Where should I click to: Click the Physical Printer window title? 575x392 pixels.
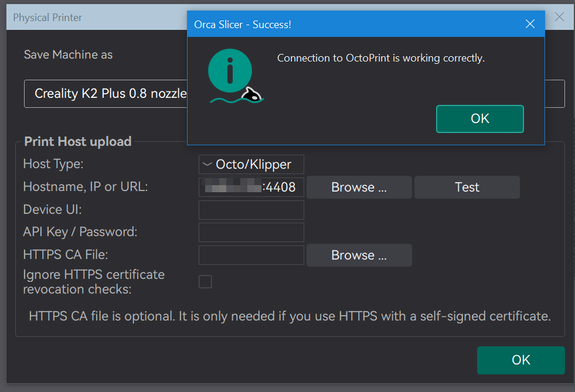coord(47,18)
